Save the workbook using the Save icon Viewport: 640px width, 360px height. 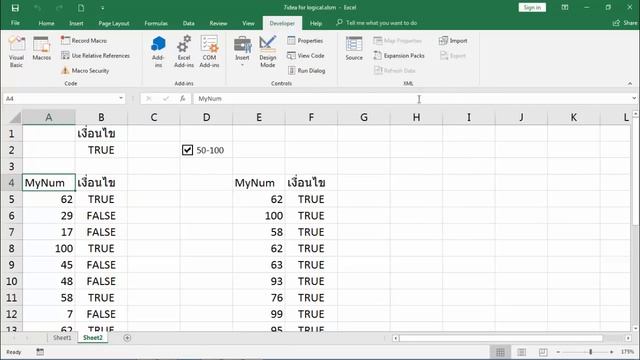coord(15,8)
